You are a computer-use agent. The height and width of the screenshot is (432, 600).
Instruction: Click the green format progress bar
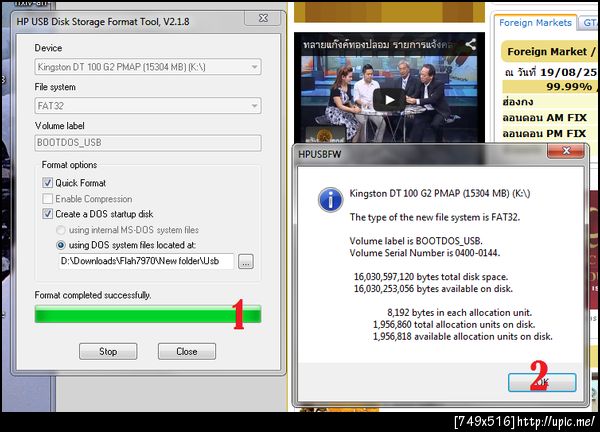coord(148,314)
